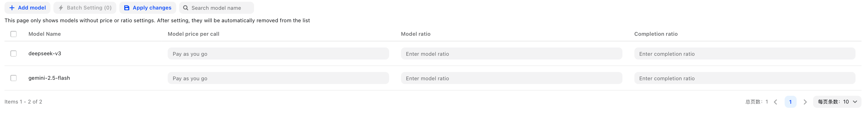Toggle the select-all checkbox in header
Viewport: 868px width, 116px height.
click(13, 34)
